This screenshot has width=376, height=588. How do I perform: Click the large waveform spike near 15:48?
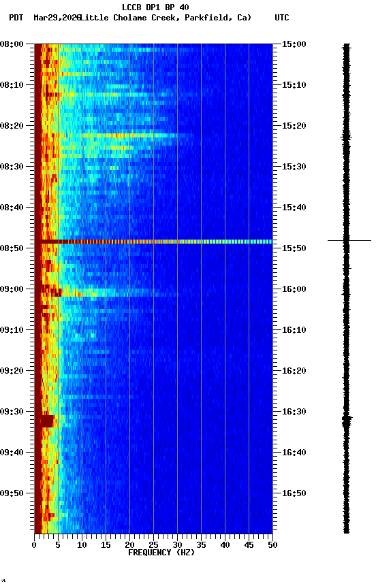(x=349, y=240)
